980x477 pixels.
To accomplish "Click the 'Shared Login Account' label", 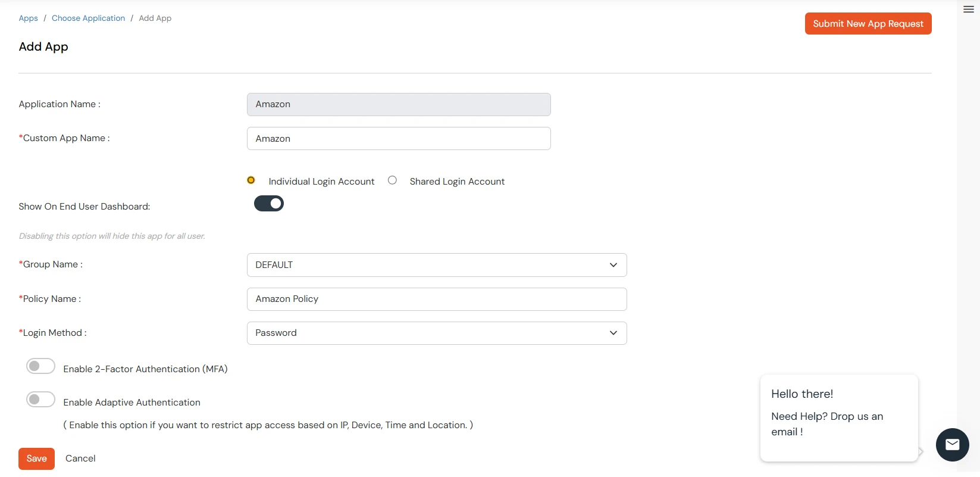I will (x=457, y=182).
